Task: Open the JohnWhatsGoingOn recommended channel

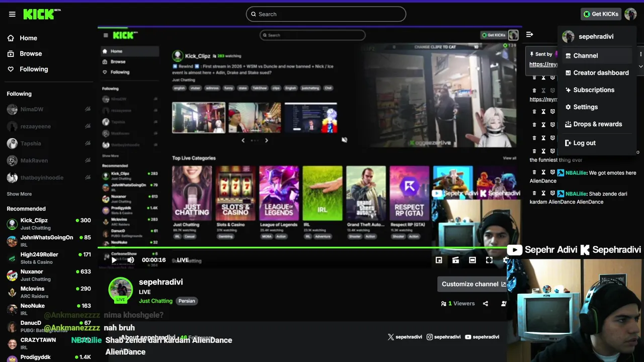Action: (48, 241)
